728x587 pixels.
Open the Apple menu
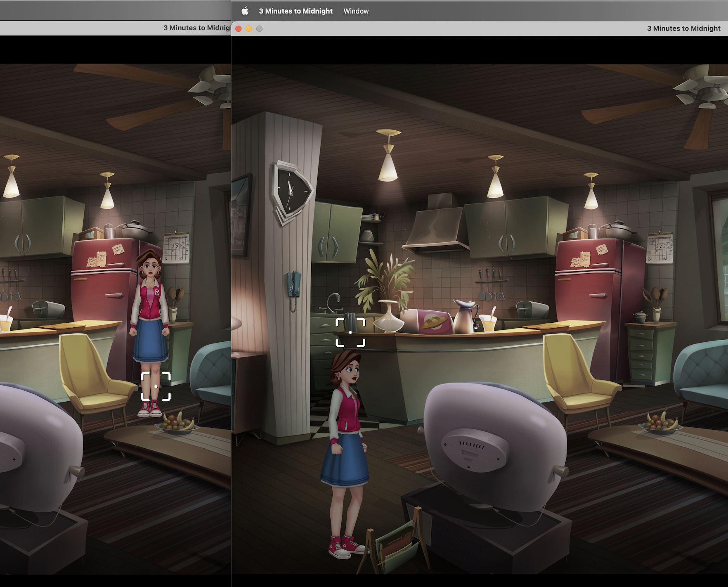245,11
